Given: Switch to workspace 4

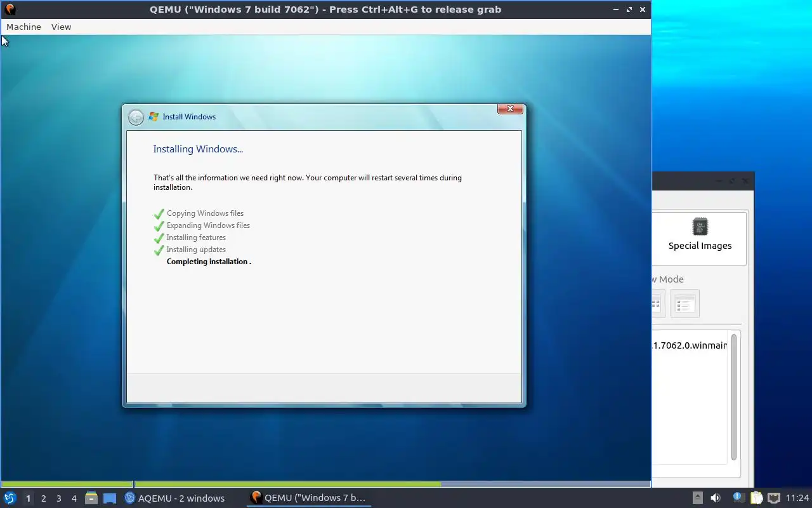Looking at the screenshot, I should (74, 498).
